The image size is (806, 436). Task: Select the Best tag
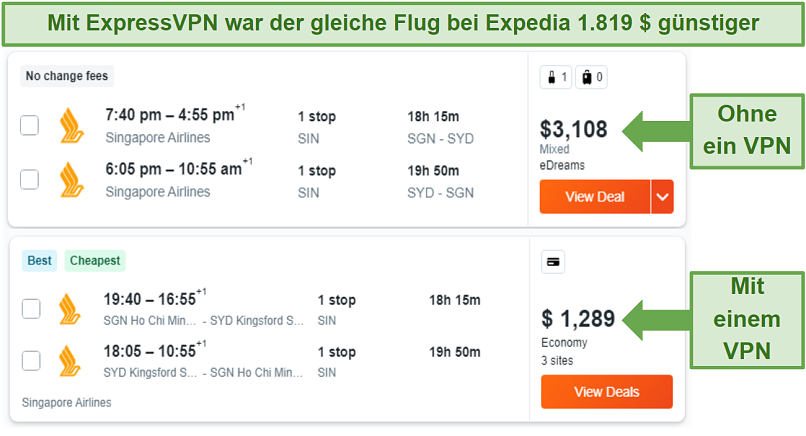[40, 261]
